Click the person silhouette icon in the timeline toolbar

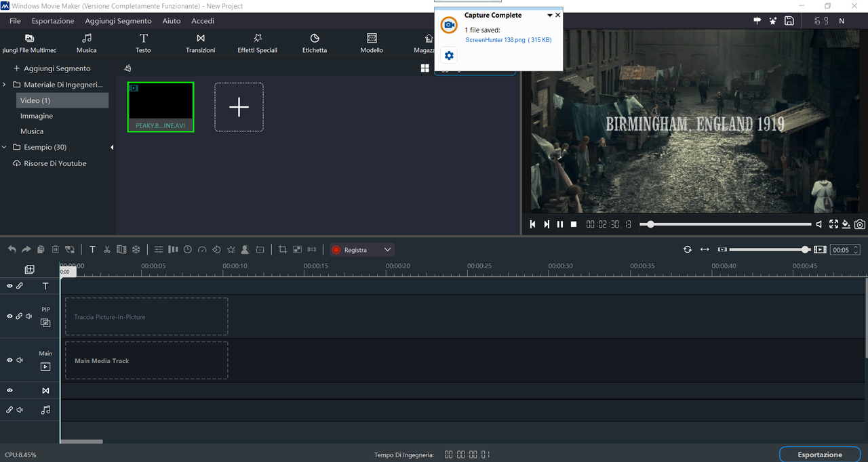245,249
